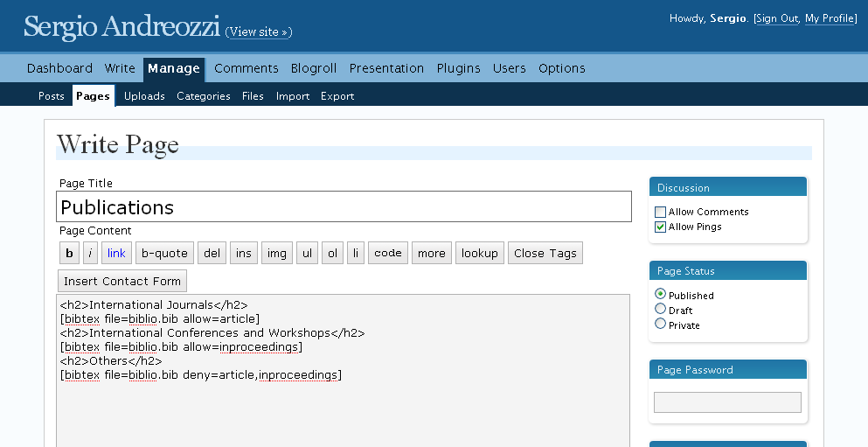Select the Published radio option

pyautogui.click(x=660, y=294)
